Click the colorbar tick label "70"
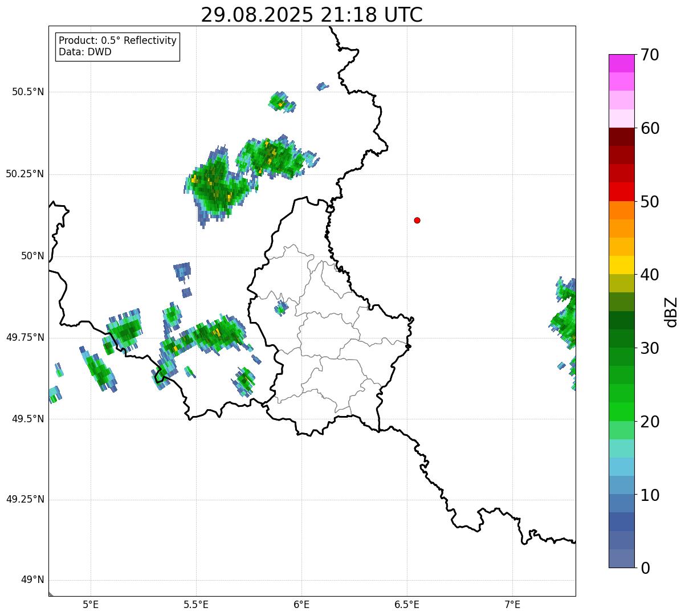Image resolution: width=685 pixels, height=616 pixels. click(x=650, y=55)
